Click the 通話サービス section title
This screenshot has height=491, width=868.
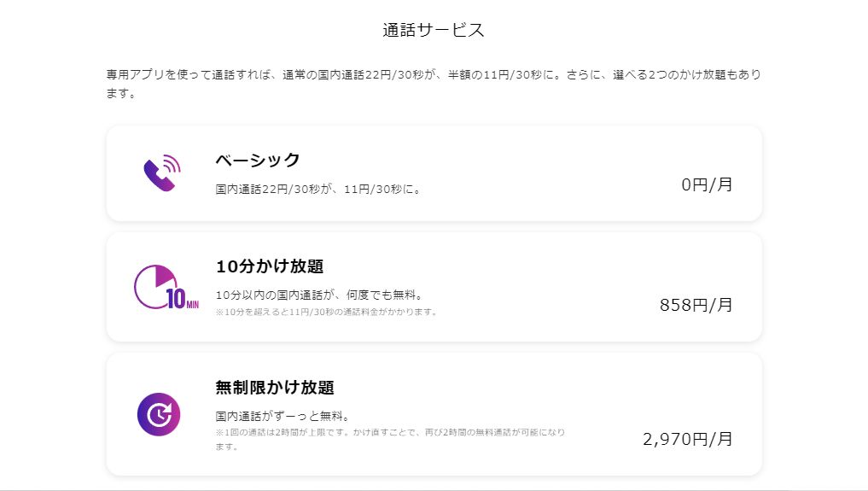[x=434, y=31]
